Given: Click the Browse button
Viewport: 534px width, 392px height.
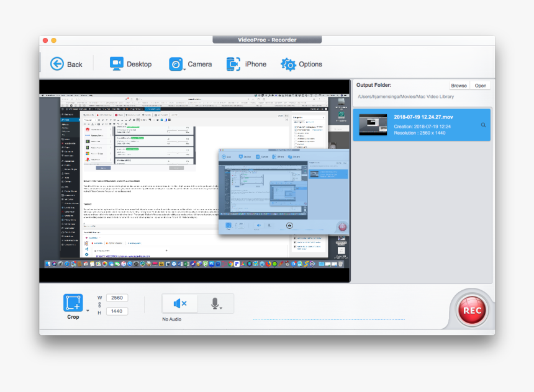Looking at the screenshot, I should (x=459, y=86).
